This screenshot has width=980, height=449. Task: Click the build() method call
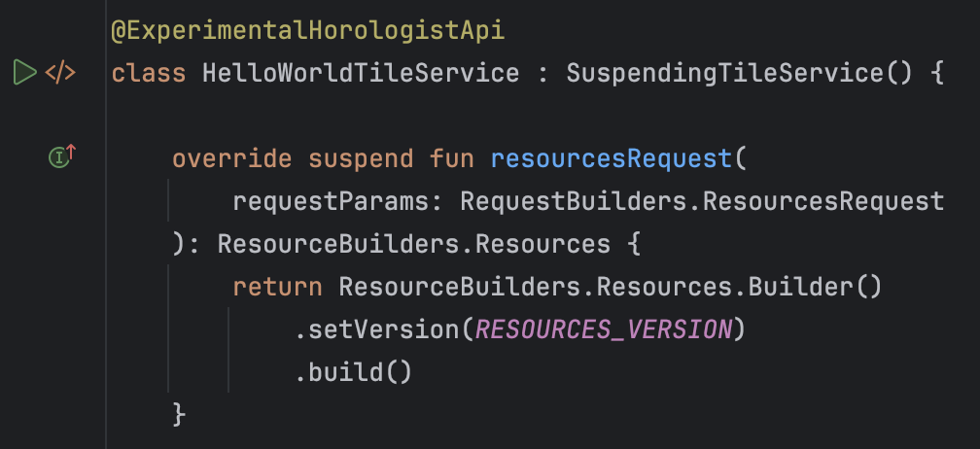353,370
